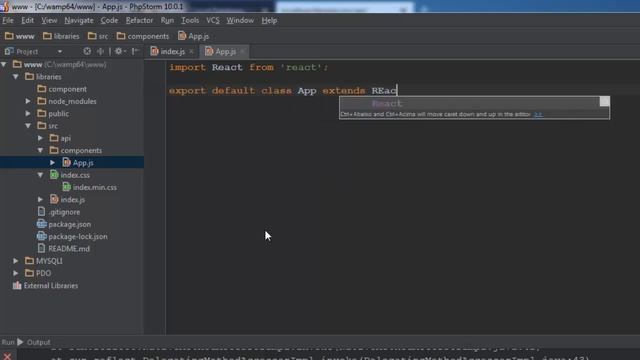This screenshot has height=360, width=640.
Task: Collapse the components folder arrow
Action: (x=40, y=150)
